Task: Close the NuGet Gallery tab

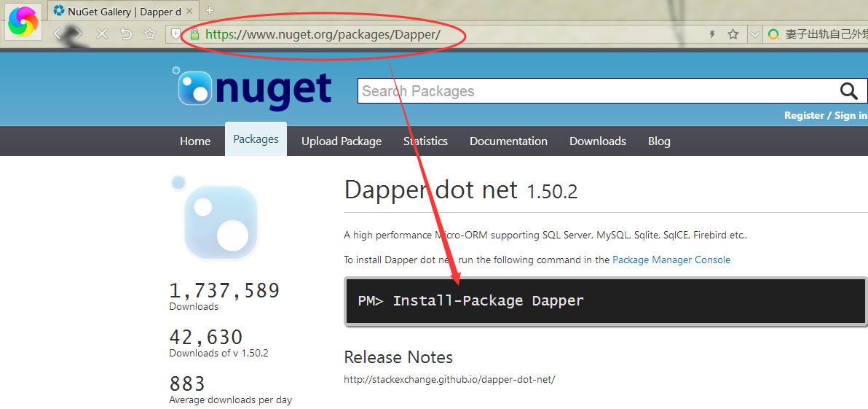Action: click(190, 10)
